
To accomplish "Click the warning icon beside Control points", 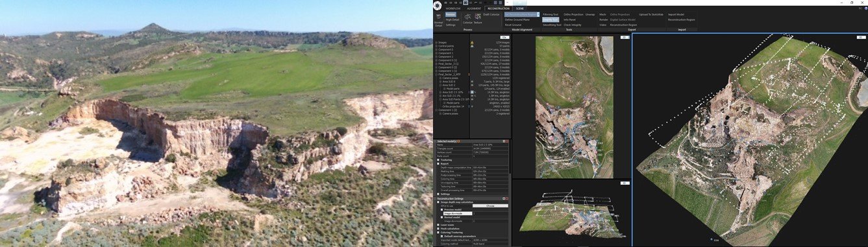I will coord(472,46).
